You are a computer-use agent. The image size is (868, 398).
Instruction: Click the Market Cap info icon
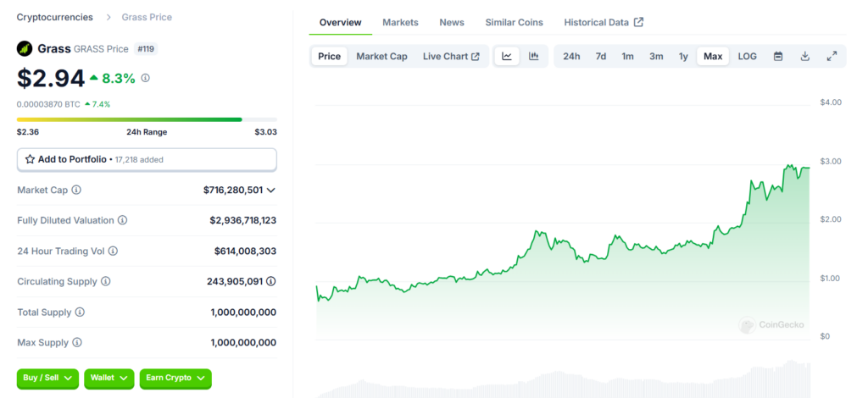tap(77, 191)
